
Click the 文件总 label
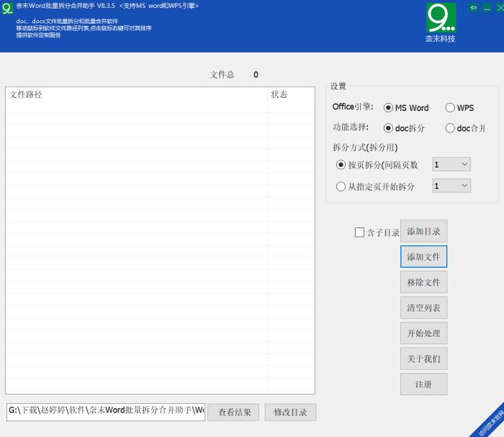pos(222,75)
